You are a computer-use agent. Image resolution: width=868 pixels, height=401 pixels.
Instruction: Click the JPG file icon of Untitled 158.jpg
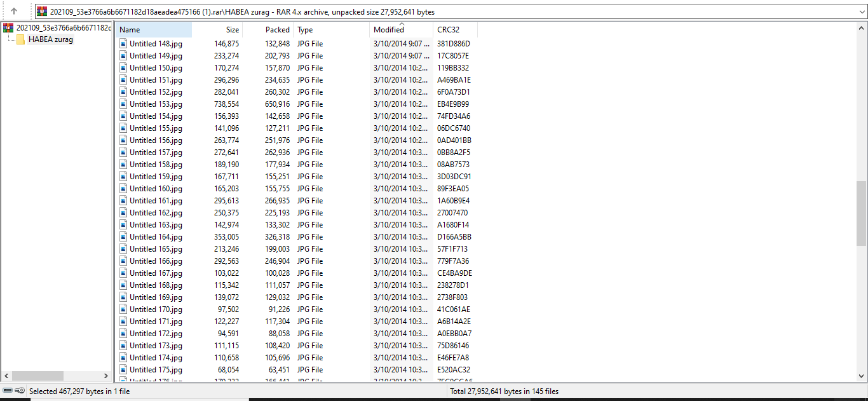coord(123,165)
